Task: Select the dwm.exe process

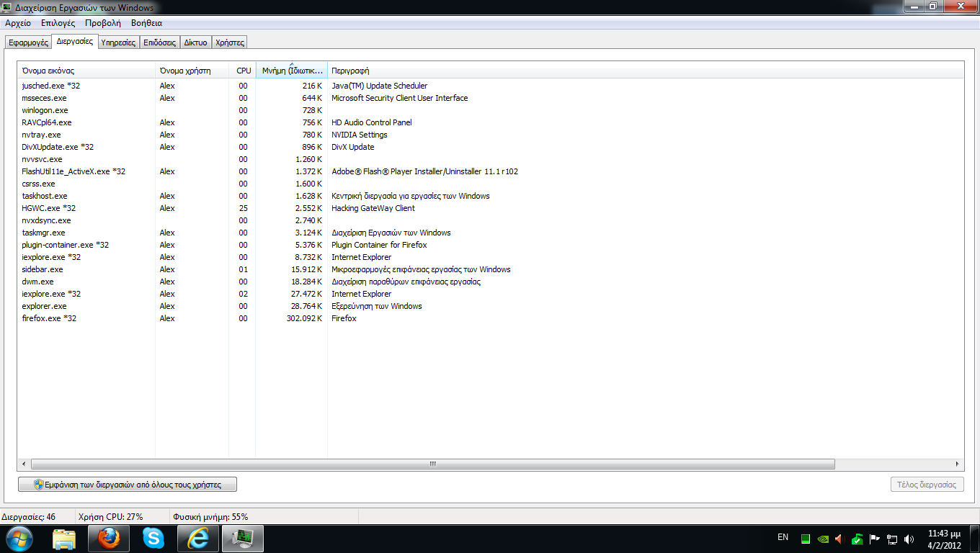Action: [x=491, y=282]
